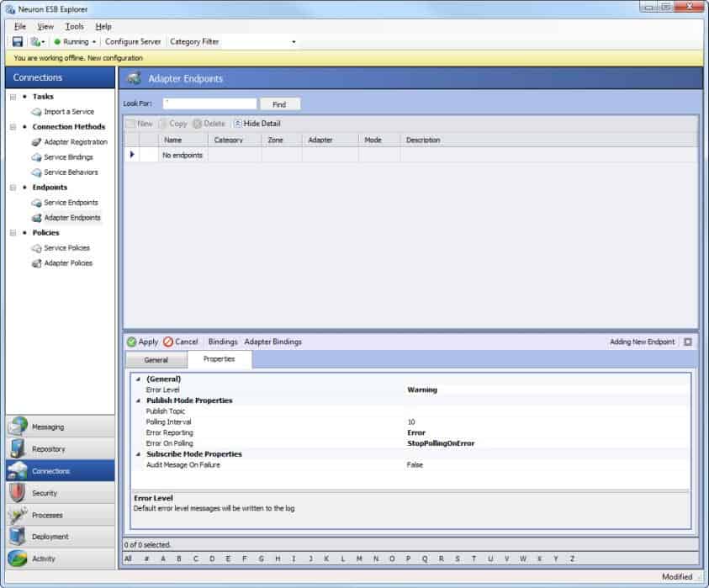Sort by the Description column header
709x588 pixels.
(x=549, y=140)
